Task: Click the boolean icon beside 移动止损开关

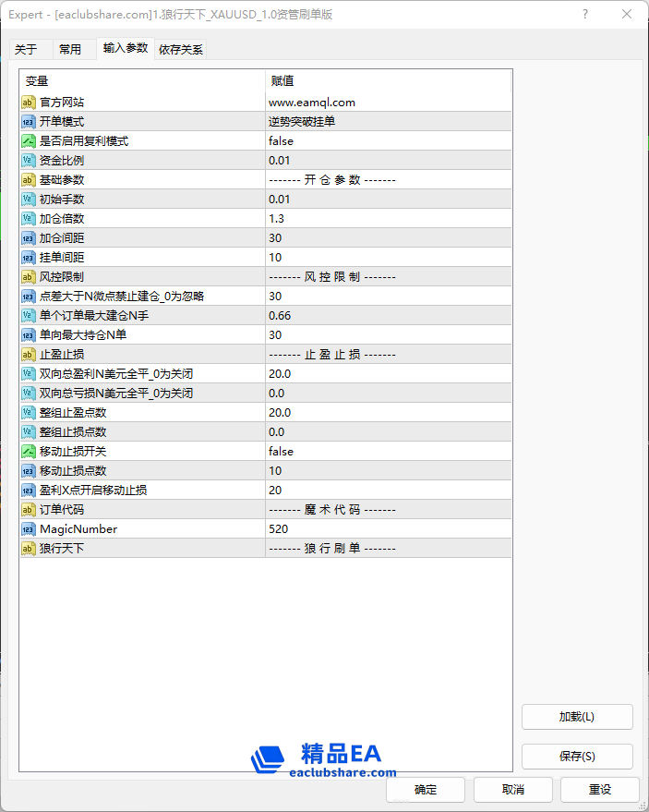Action: coord(28,451)
